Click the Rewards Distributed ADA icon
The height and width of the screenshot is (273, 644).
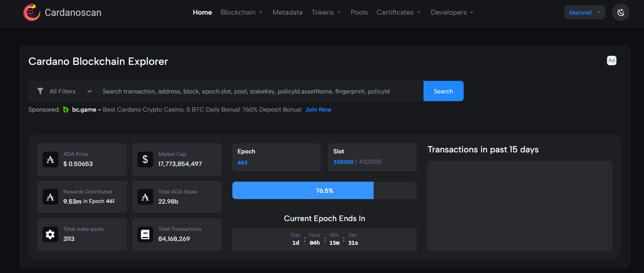coord(50,197)
